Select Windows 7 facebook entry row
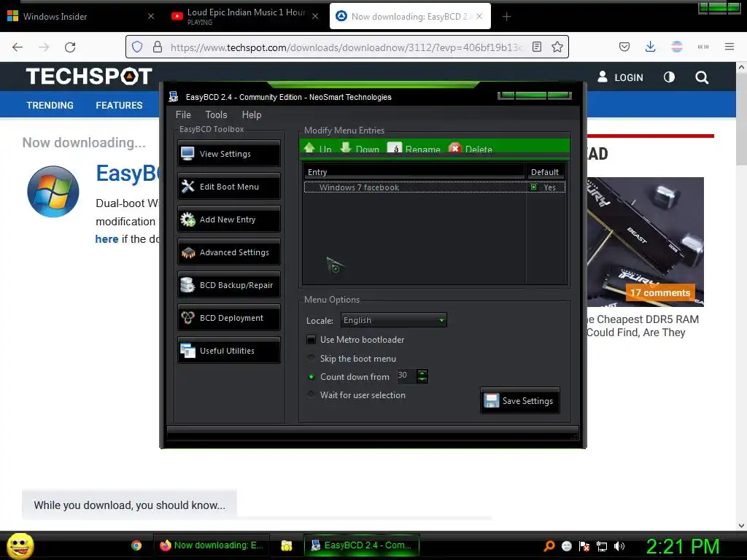This screenshot has height=560, width=747. pyautogui.click(x=435, y=187)
